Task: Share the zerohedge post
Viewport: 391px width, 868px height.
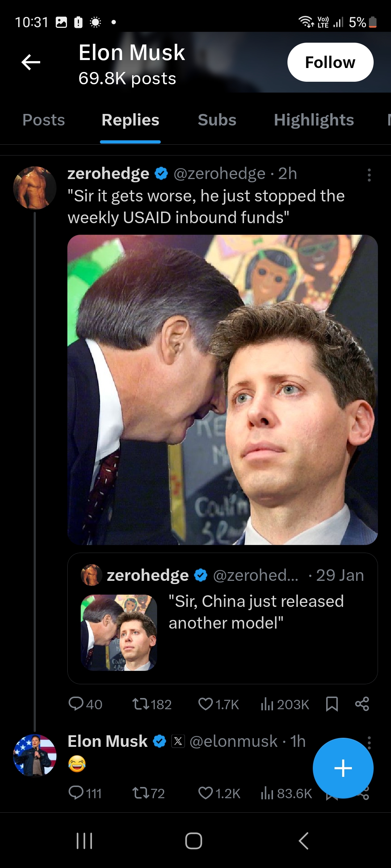Action: coord(362,704)
